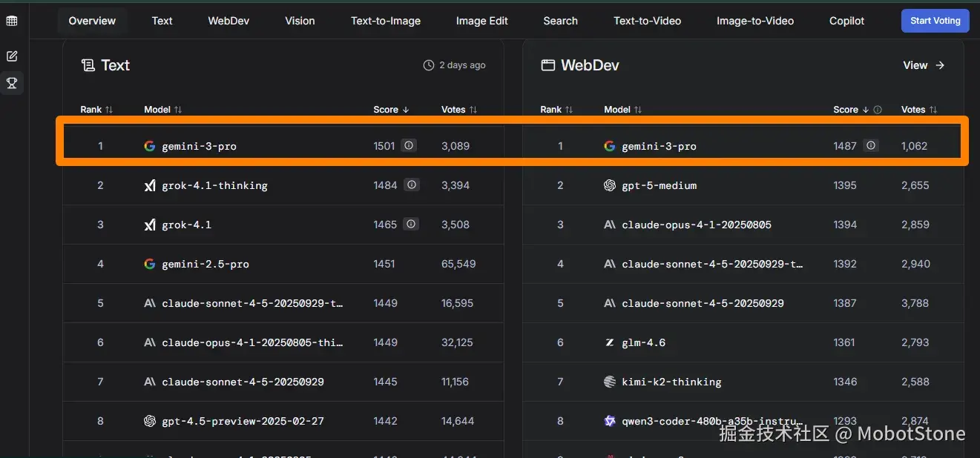Click info icon beside score 1484

(412, 185)
